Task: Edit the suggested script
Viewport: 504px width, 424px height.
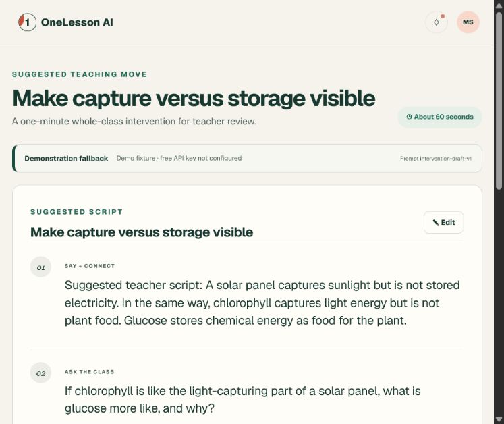Action: tap(443, 222)
